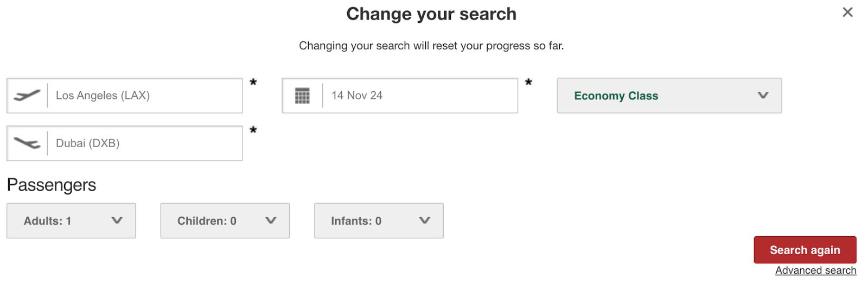The image size is (868, 290).
Task: Click the landing plane icon
Action: click(27, 143)
